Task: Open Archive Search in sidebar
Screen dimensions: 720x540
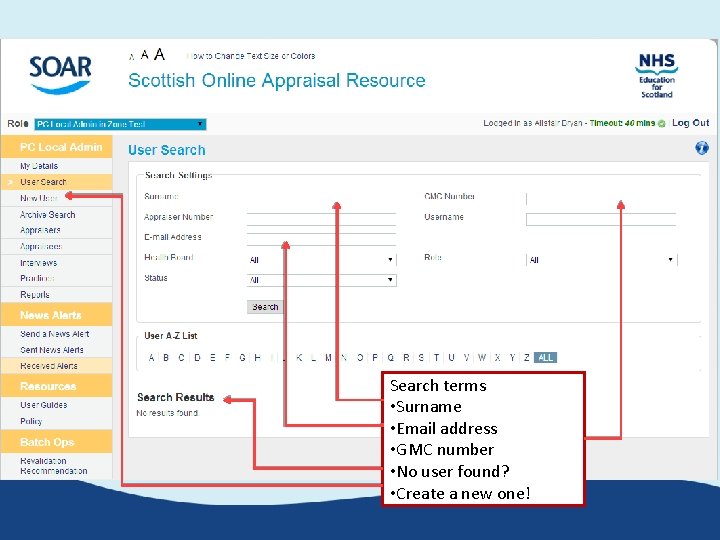Action: point(47,214)
